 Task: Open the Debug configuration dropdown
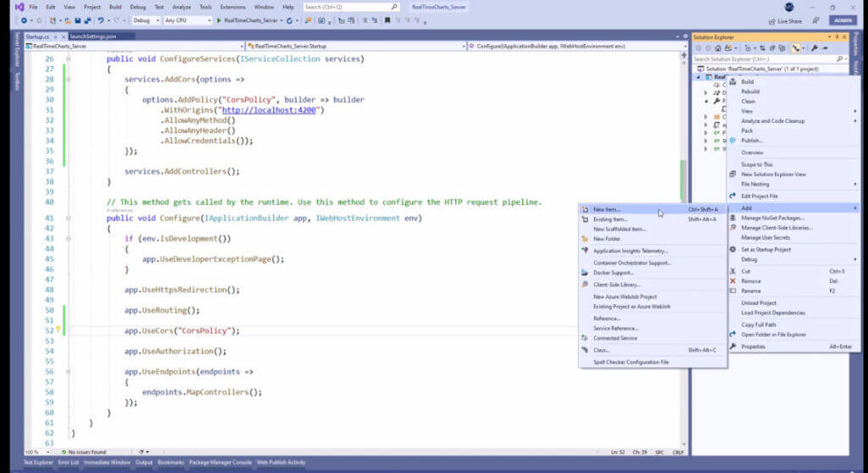(x=145, y=20)
